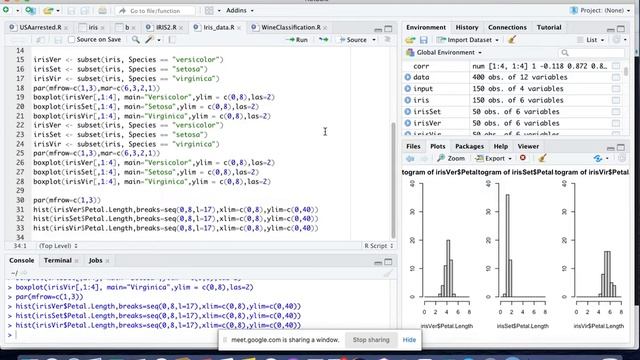The width and height of the screenshot is (640, 360).
Task: Click the Create a Project icon
Action: coord(30,10)
